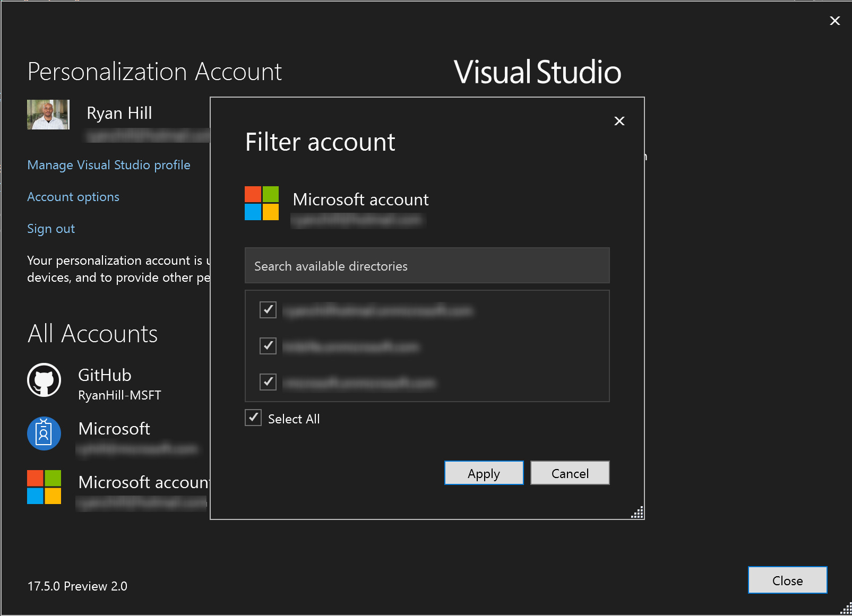Click the Ryan Hill name text

point(119,113)
